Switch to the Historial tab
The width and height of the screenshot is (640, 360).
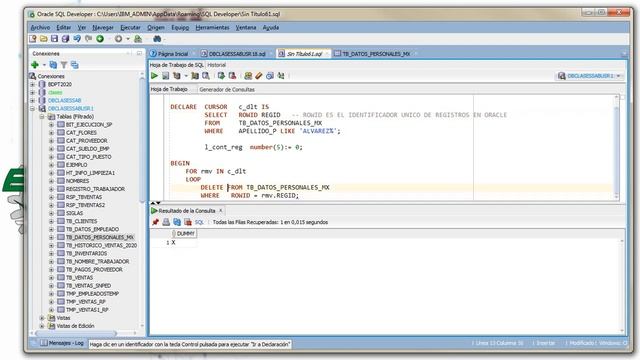pyautogui.click(x=216, y=65)
